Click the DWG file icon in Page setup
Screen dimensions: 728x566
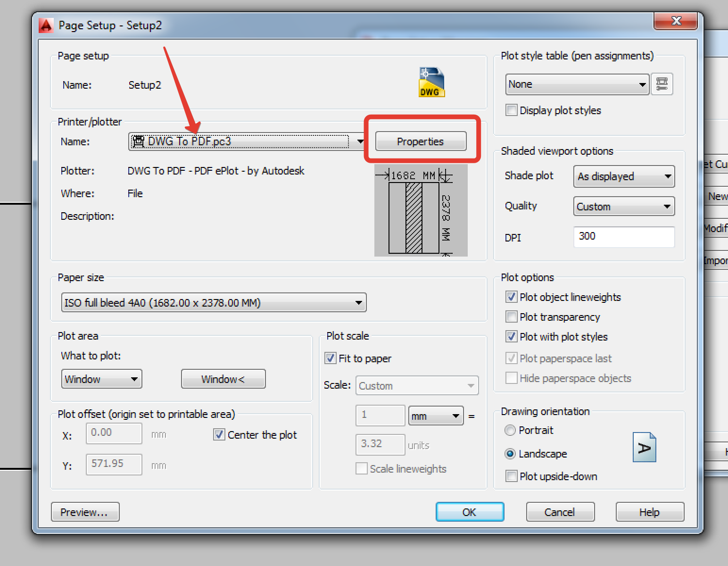(431, 82)
